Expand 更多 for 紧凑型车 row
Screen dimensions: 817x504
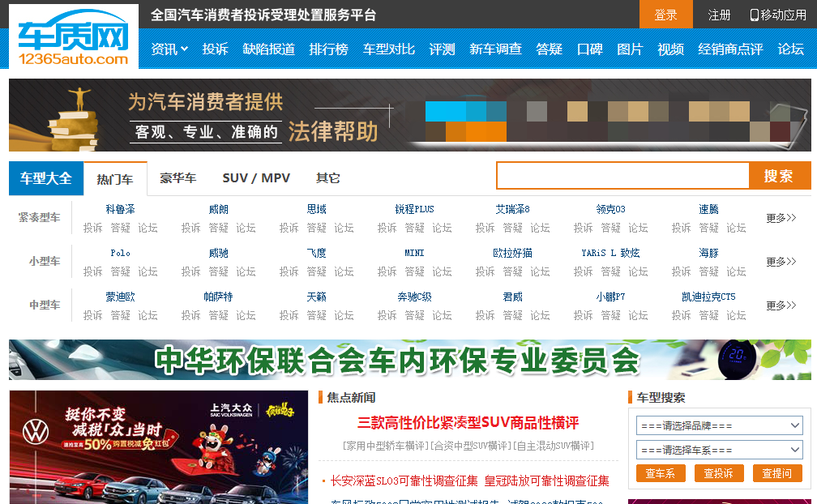tap(781, 218)
